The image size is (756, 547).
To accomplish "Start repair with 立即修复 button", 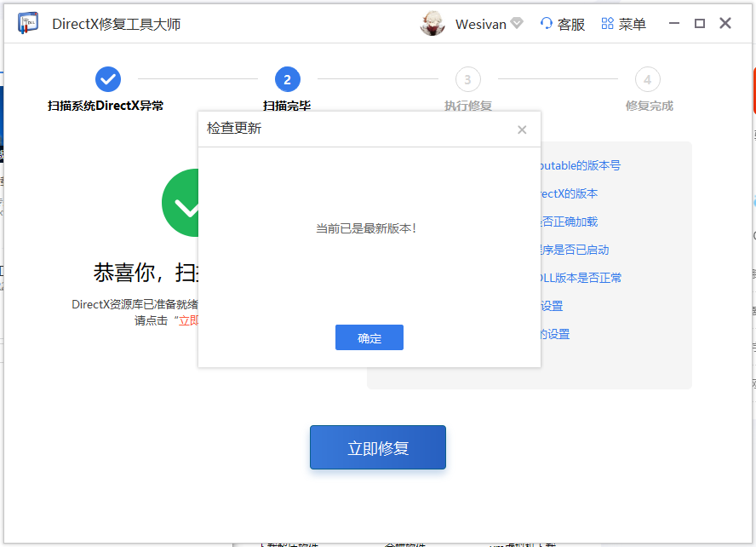I will [378, 447].
